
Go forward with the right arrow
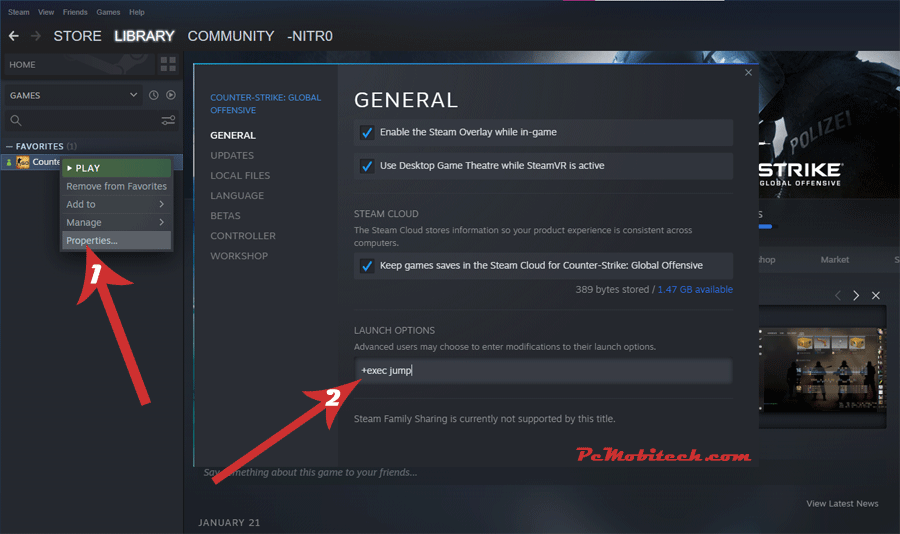[x=36, y=36]
